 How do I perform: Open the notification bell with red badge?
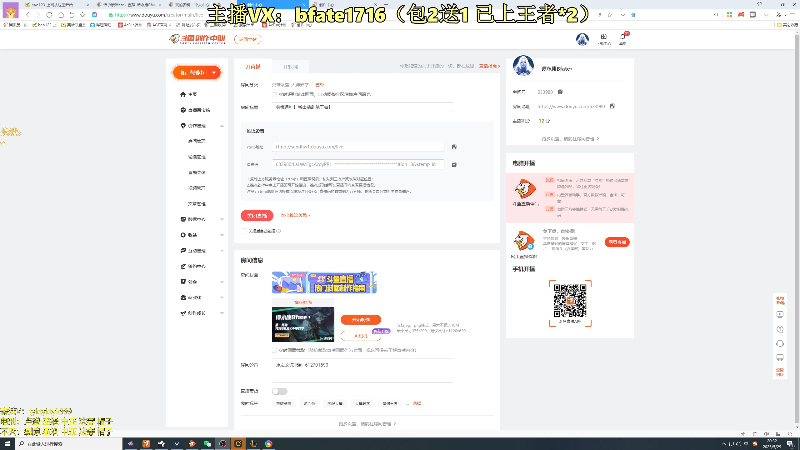tap(623, 38)
